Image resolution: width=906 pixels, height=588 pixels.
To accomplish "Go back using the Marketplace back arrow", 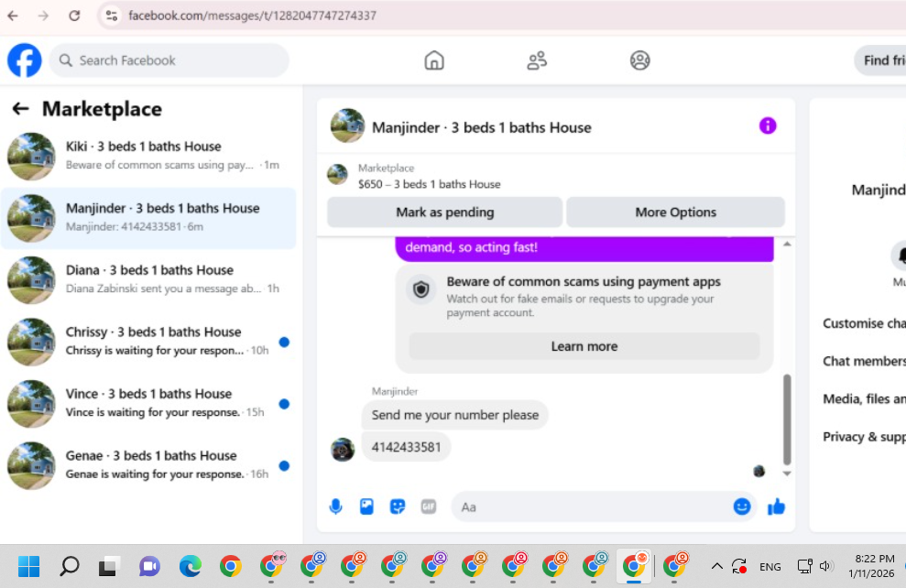I will pyautogui.click(x=20, y=109).
